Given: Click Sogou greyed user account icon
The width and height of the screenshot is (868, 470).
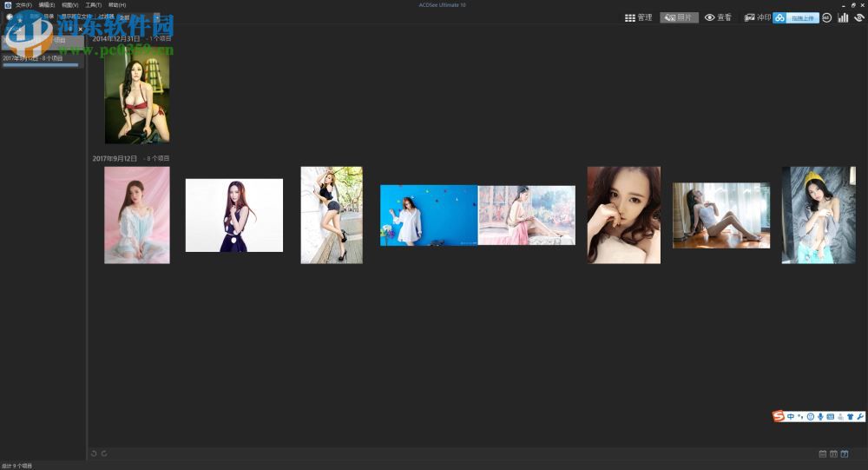Looking at the screenshot, I should point(840,417).
